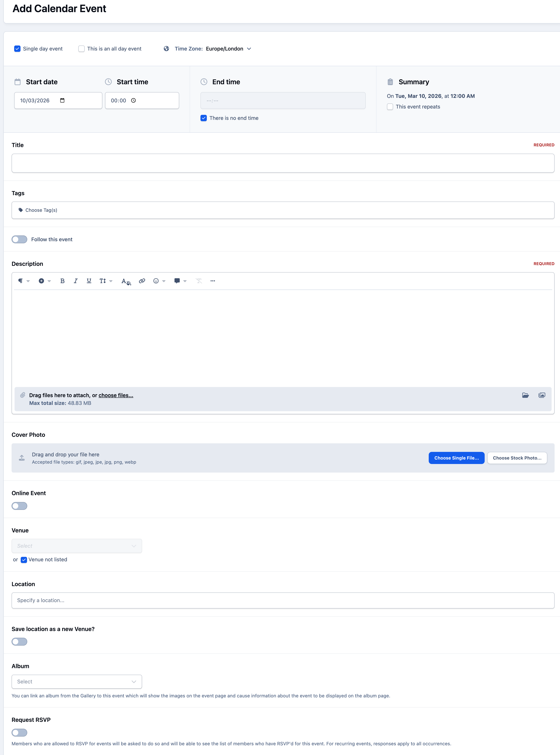560x755 pixels.
Task: Open the insert plus menu in editor
Action: [44, 281]
